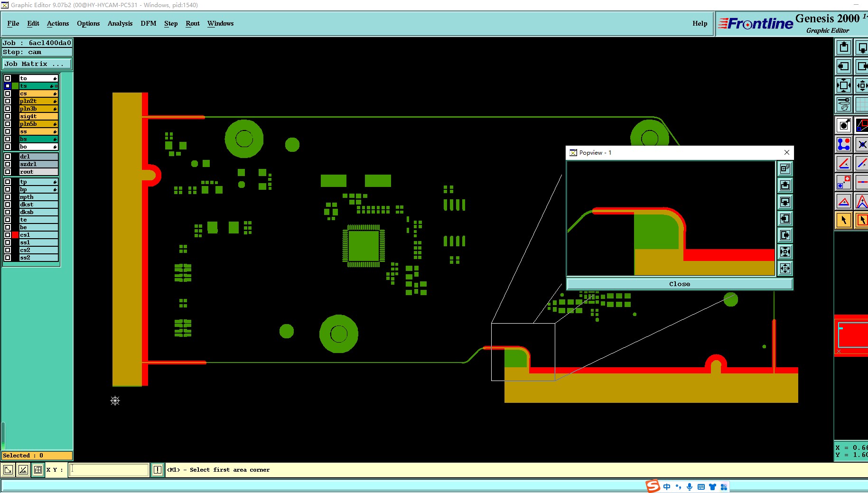Click Popview pan right icon
Viewport: 868px width, 493px height.
785,235
